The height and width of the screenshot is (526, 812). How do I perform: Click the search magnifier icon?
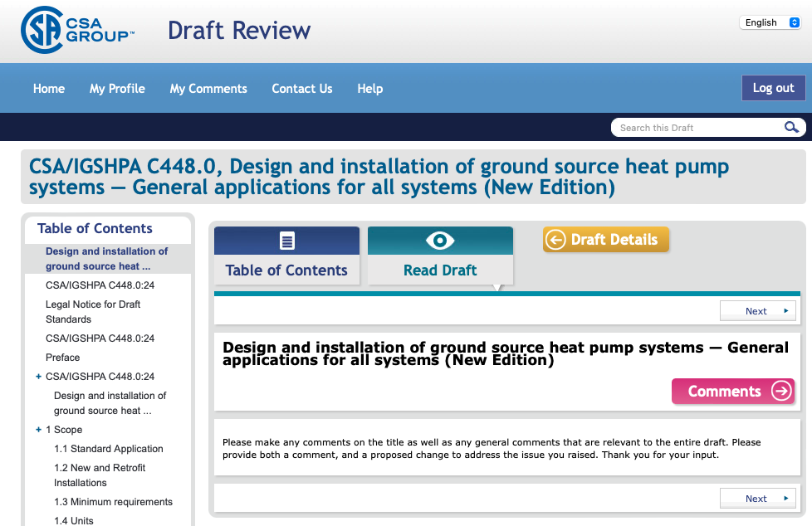[x=790, y=128]
